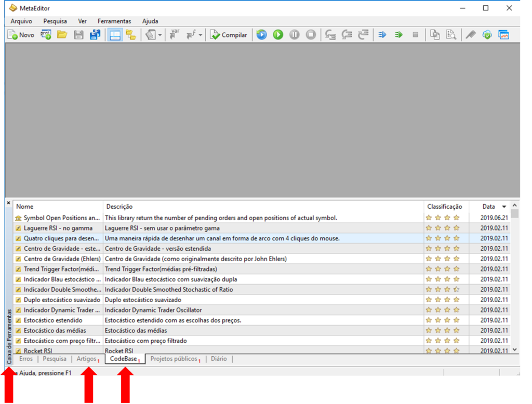Screen dimensions: 532x404
Task: Click the save all icon
Action: [x=95, y=35]
